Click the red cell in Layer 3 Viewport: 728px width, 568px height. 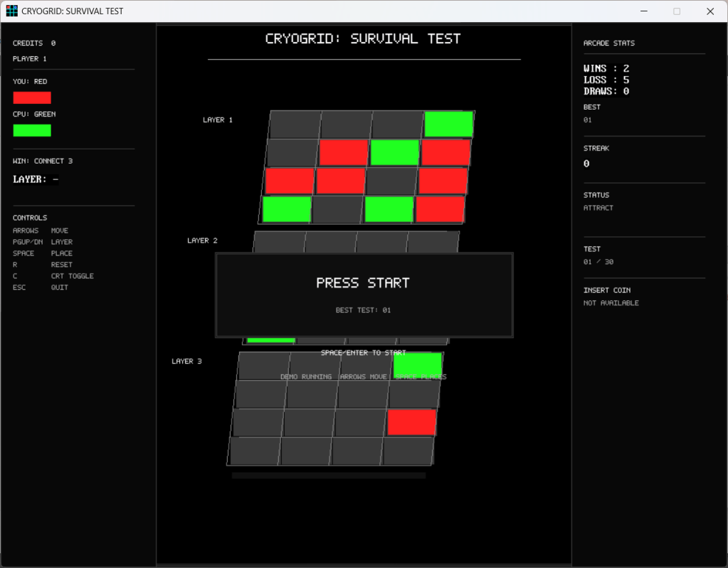(411, 422)
